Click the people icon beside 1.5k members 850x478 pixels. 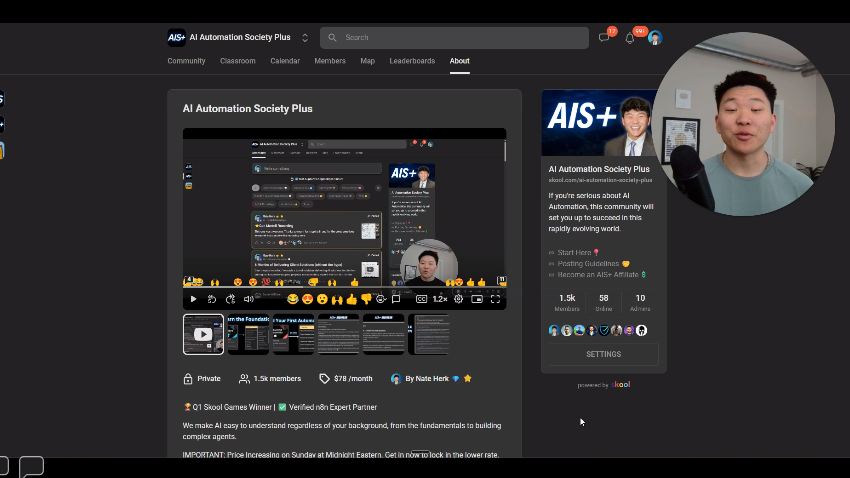click(x=244, y=379)
